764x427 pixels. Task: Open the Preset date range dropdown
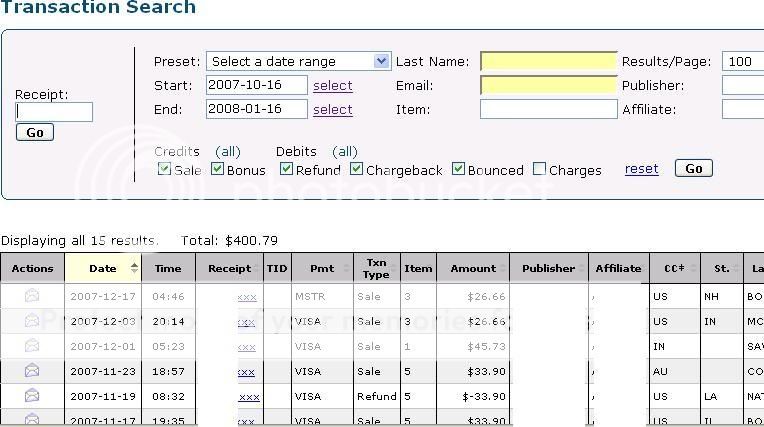[x=298, y=61]
